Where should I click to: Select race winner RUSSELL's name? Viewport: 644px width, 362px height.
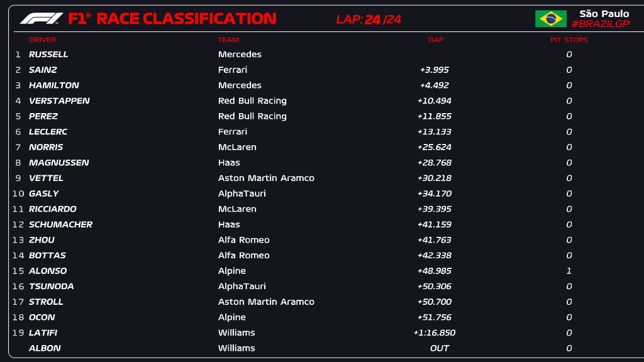tap(48, 55)
